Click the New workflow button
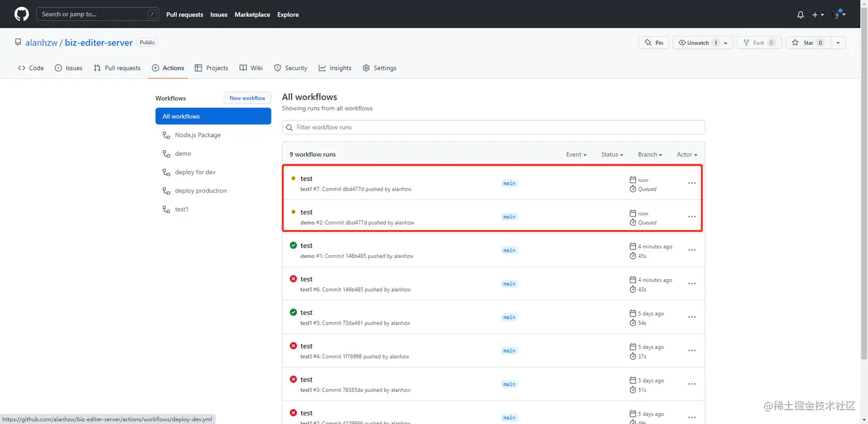This screenshot has width=868, height=424. (x=247, y=98)
